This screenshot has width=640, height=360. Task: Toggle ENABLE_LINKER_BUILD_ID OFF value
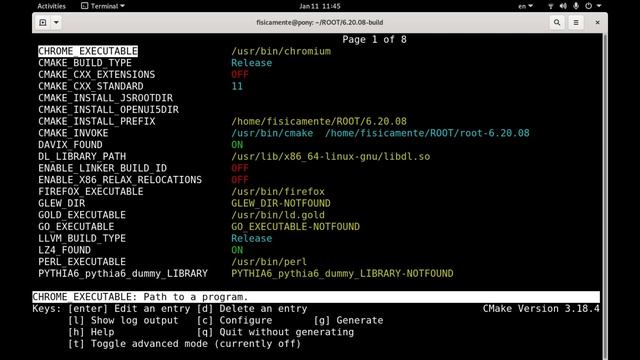(240, 168)
